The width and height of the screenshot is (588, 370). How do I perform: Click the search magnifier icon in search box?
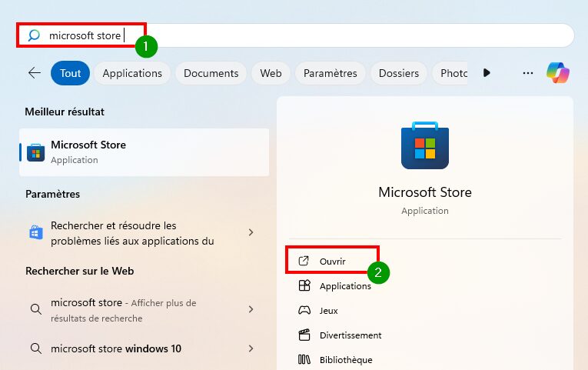pos(34,35)
